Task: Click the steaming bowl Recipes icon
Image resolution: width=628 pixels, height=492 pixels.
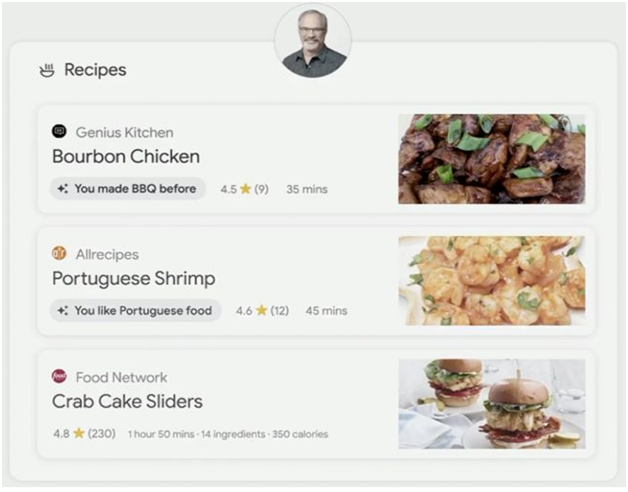Action: point(47,70)
